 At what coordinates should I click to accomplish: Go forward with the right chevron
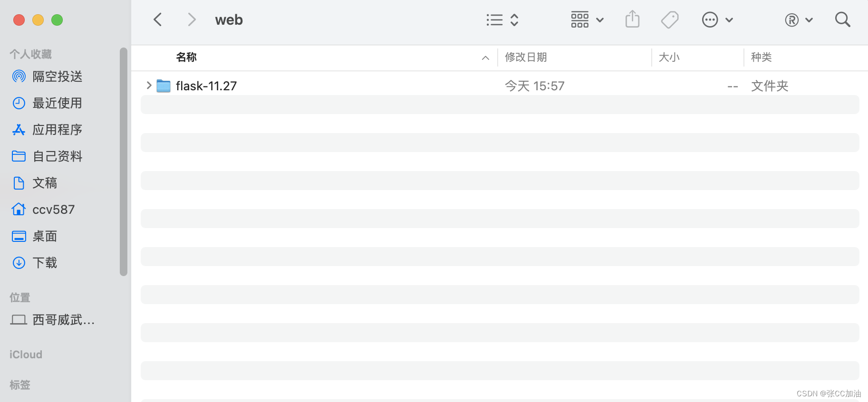pos(192,19)
